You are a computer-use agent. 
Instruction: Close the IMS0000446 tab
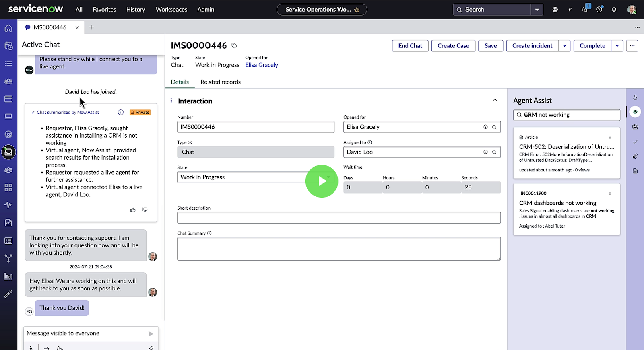click(x=77, y=27)
